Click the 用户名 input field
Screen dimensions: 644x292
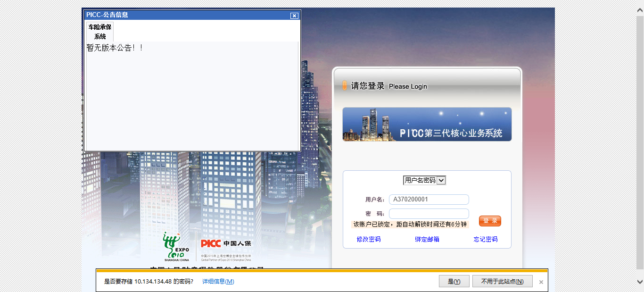click(429, 200)
